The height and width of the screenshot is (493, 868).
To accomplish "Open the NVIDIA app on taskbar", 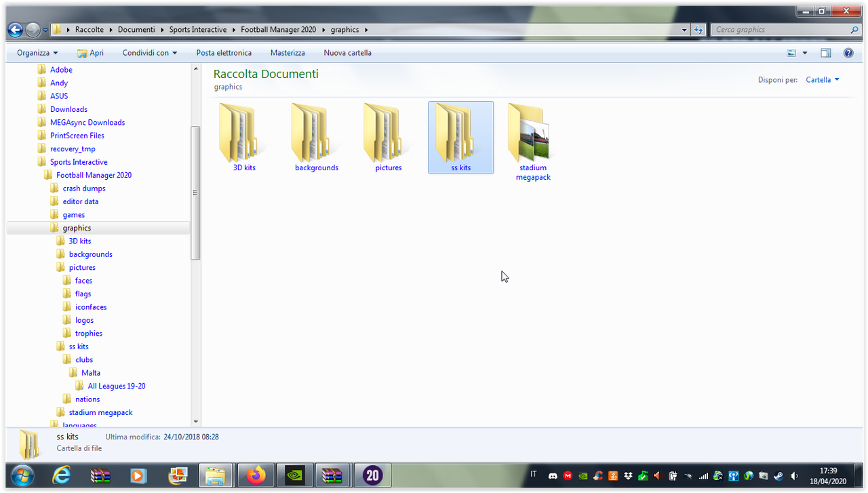I will [294, 476].
